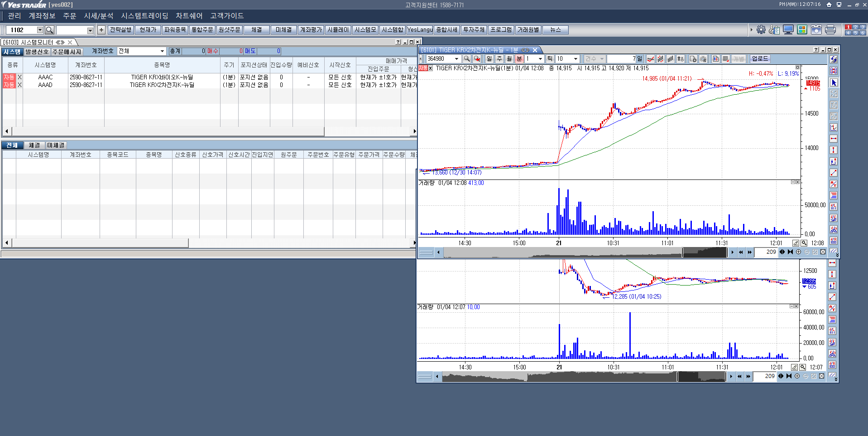Toggle the 분 (minute) period button
868x436 pixels.
pyautogui.click(x=519, y=59)
